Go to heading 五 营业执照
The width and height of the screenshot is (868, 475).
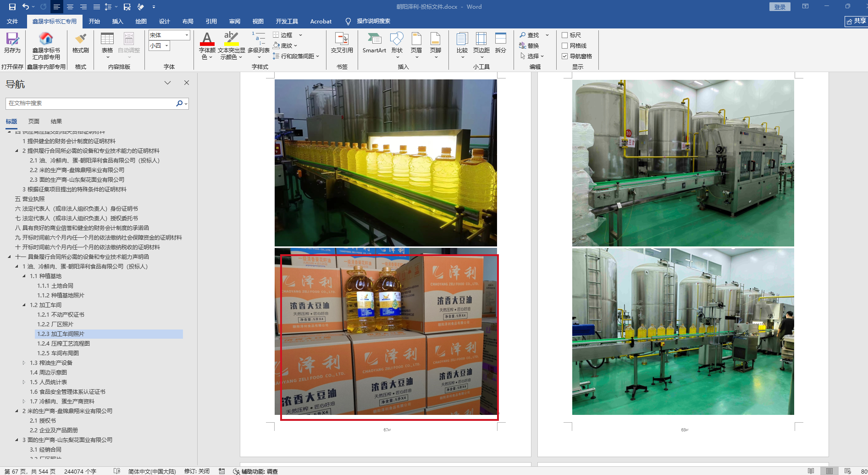click(x=30, y=199)
